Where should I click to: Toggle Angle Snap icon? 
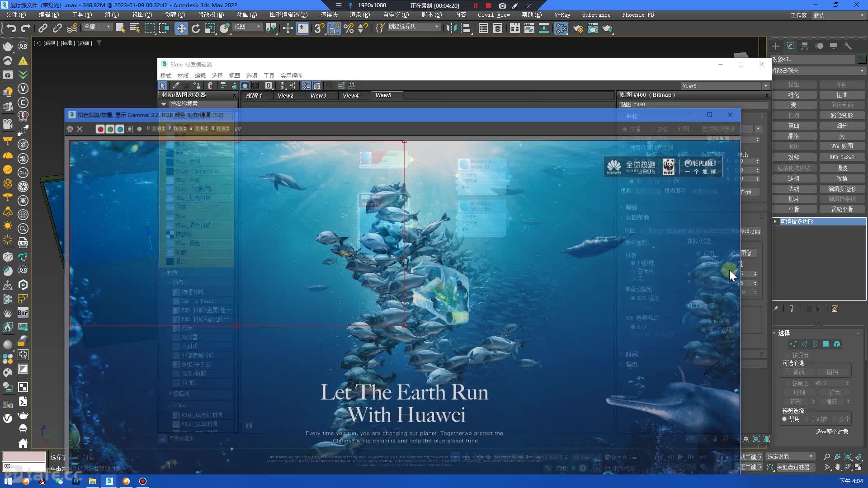point(334,28)
